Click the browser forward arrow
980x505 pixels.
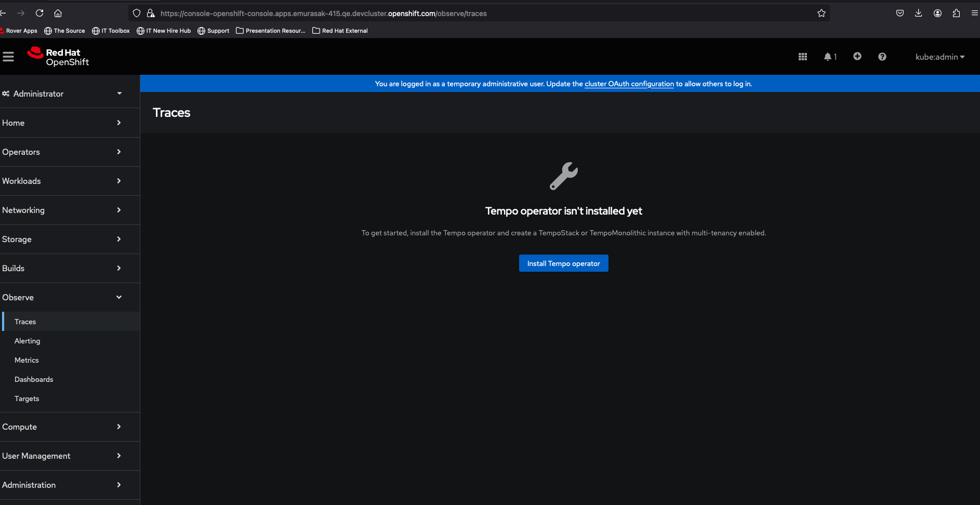21,13
